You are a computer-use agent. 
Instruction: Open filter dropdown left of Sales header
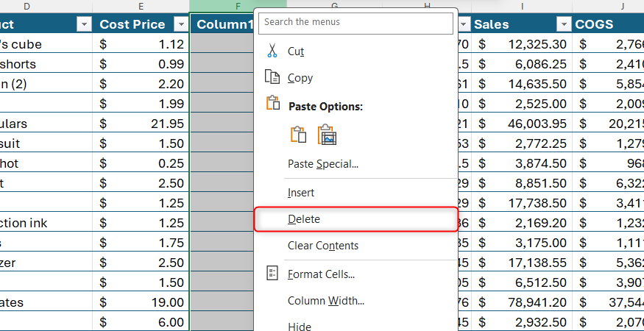click(464, 24)
